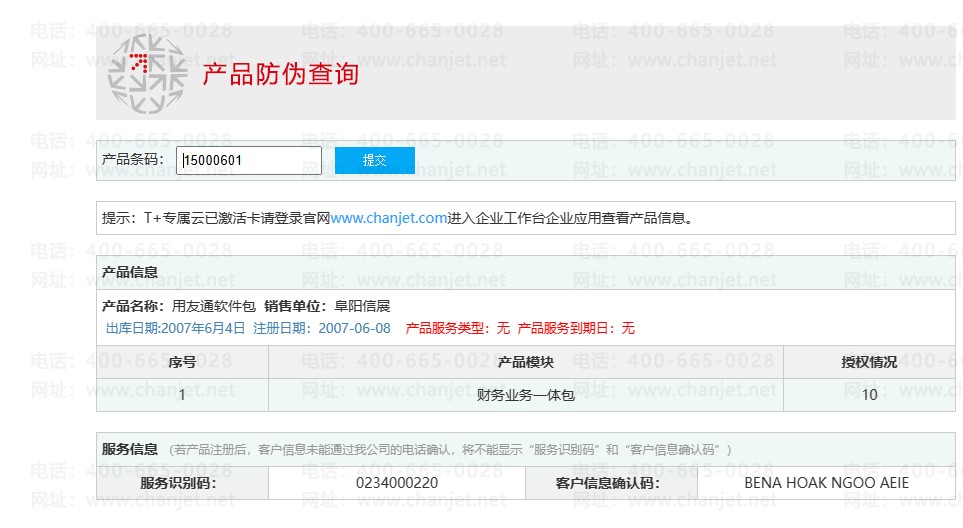Select the product name 用友通软件包
This screenshot has height=528, width=963.
tap(213, 306)
